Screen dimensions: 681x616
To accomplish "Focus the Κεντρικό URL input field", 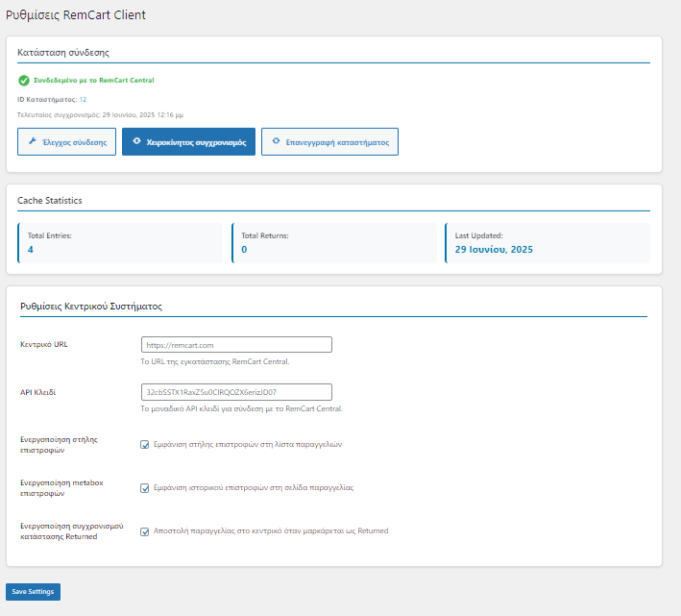I will pos(236,345).
